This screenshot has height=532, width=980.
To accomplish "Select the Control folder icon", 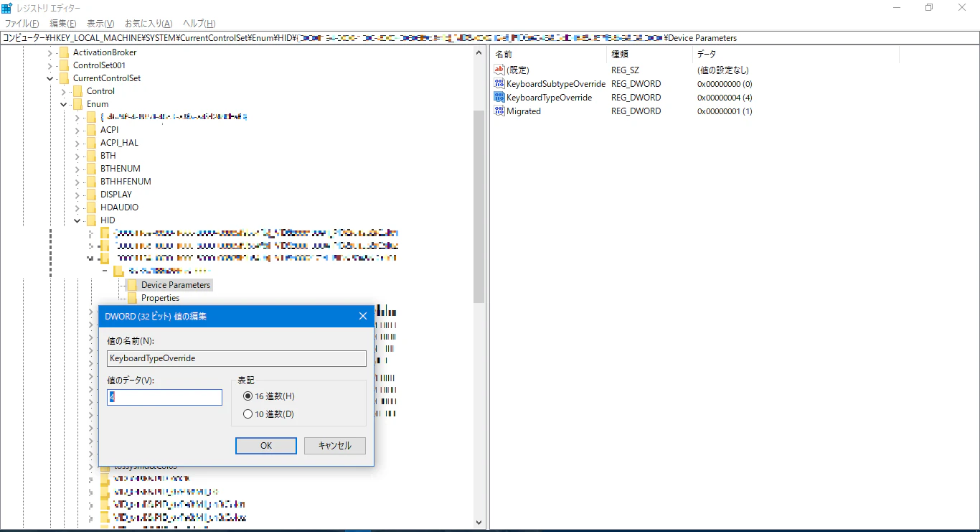I will click(x=77, y=91).
